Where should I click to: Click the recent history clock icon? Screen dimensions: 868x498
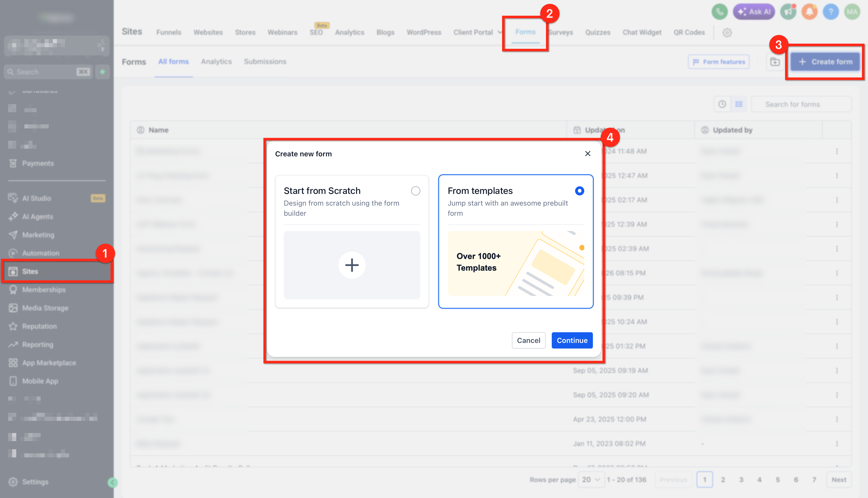click(722, 104)
